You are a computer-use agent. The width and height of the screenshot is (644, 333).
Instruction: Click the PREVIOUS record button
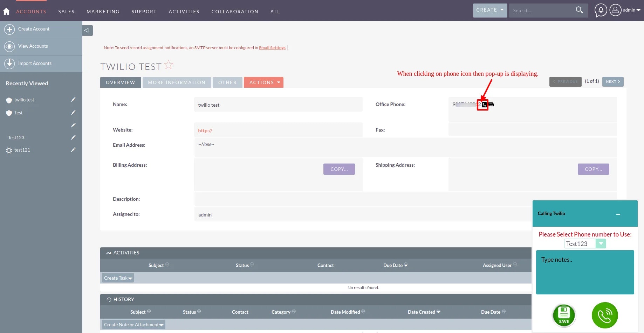click(x=565, y=81)
